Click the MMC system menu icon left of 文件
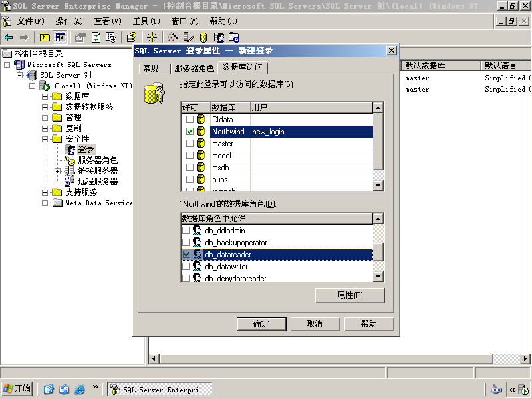The width and height of the screenshot is (532, 399). click(7, 21)
